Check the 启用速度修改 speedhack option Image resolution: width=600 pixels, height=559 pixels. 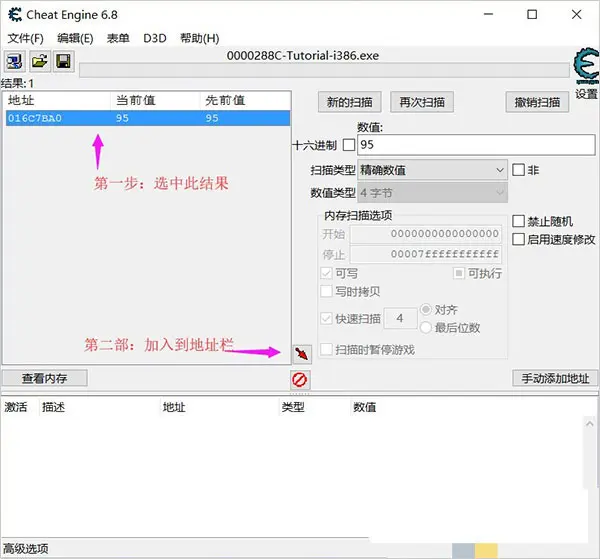point(518,239)
